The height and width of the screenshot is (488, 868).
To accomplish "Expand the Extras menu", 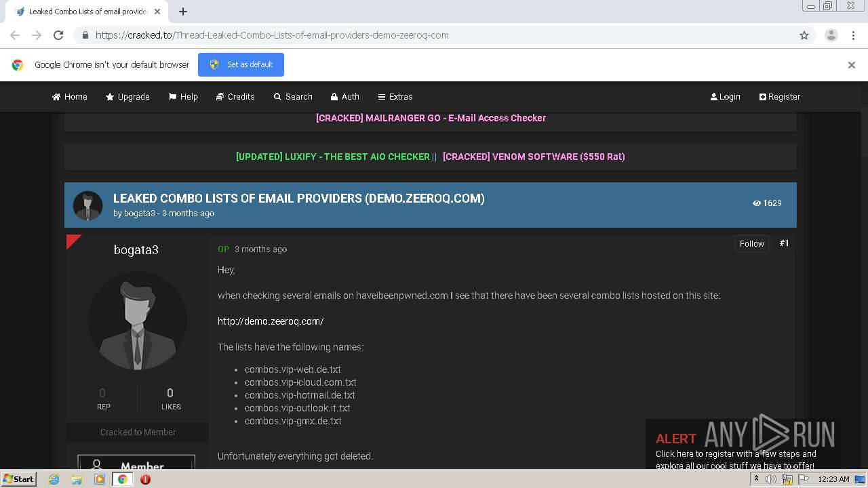I will pos(395,97).
